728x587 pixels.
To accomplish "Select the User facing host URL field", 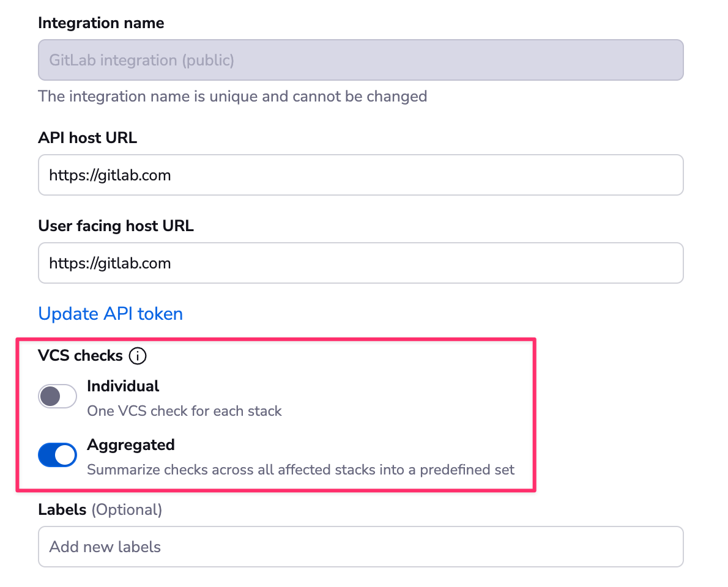I will [x=360, y=263].
